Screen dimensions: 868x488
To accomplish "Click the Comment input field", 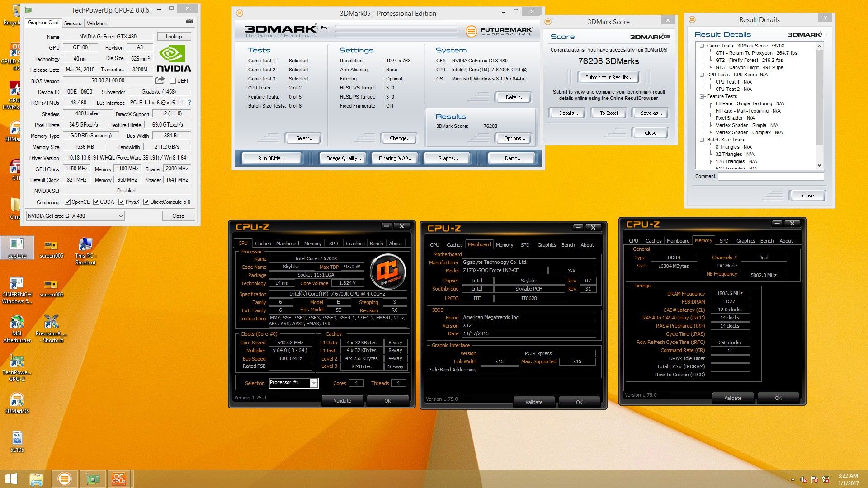I will (771, 177).
